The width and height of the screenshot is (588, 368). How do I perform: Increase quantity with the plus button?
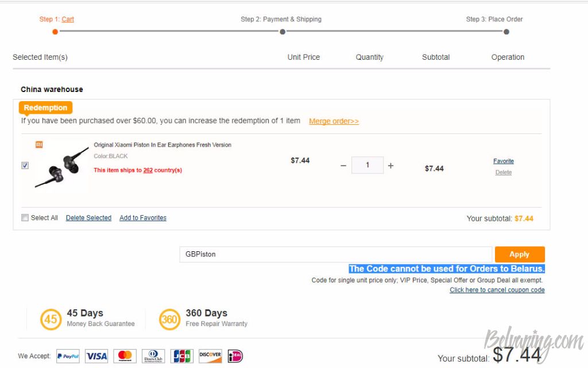(390, 166)
